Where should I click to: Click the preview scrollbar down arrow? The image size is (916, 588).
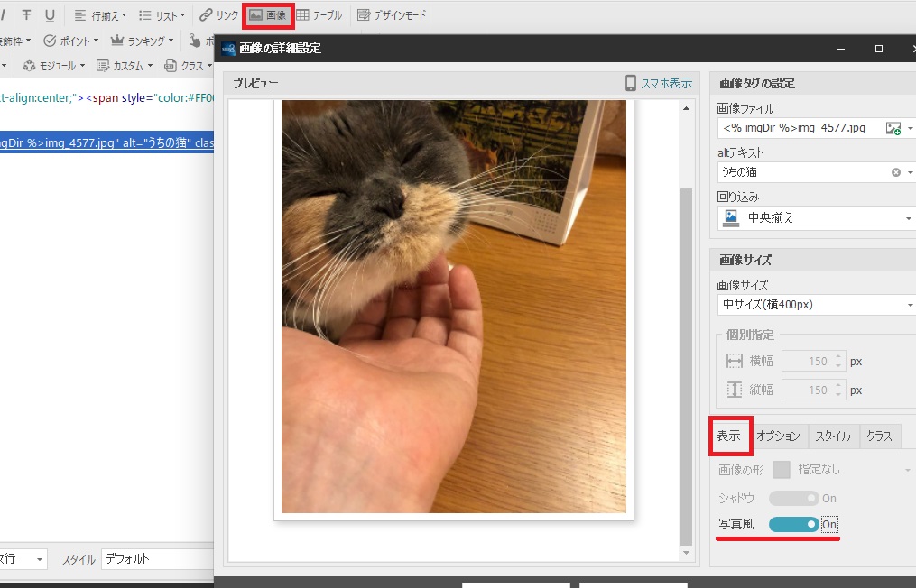coord(687,553)
